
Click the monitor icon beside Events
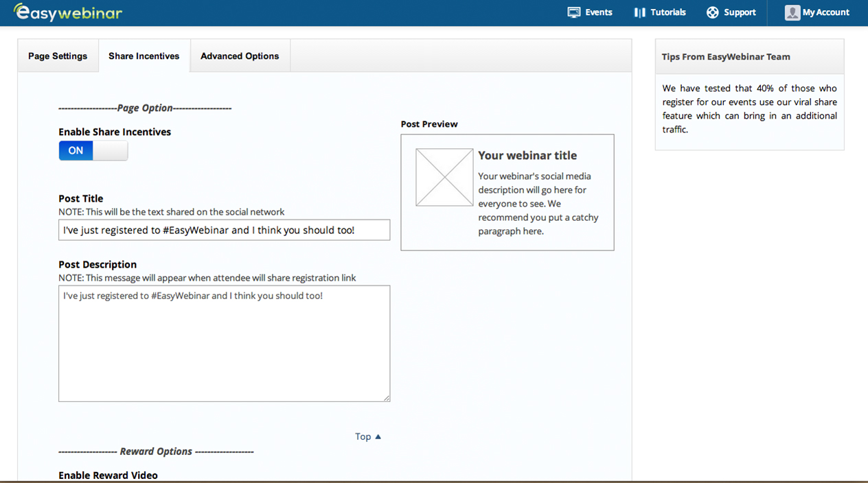click(573, 12)
